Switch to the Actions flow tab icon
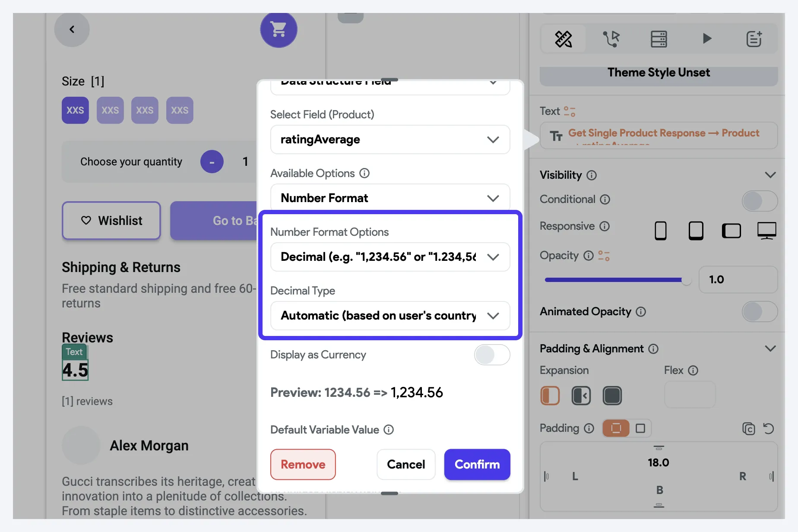Image resolution: width=798 pixels, height=532 pixels. pos(611,39)
